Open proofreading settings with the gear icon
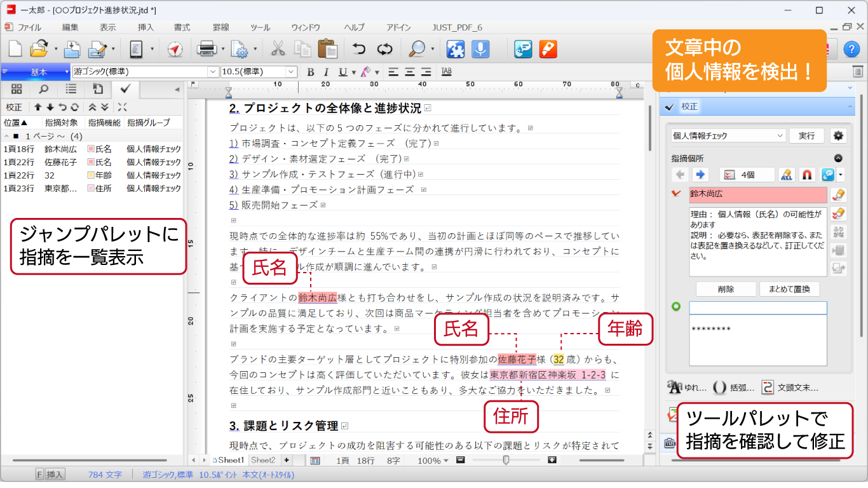The width and height of the screenshot is (868, 488). [839, 135]
